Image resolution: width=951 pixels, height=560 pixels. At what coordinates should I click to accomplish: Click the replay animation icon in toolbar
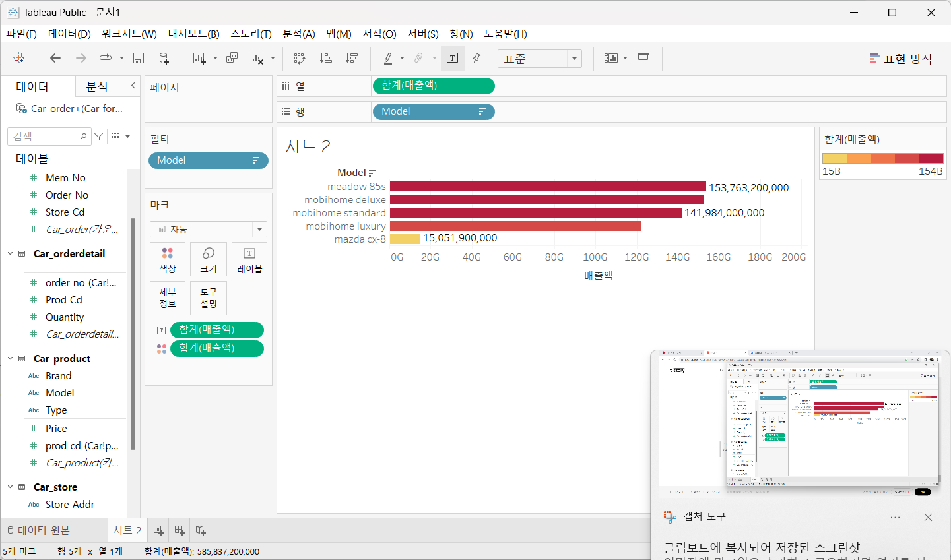(x=106, y=58)
